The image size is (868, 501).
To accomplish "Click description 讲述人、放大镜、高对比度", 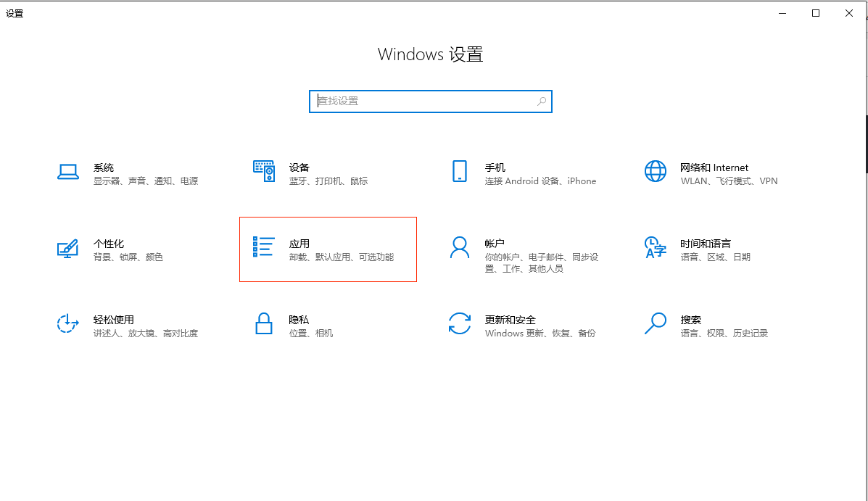I will (x=146, y=334).
